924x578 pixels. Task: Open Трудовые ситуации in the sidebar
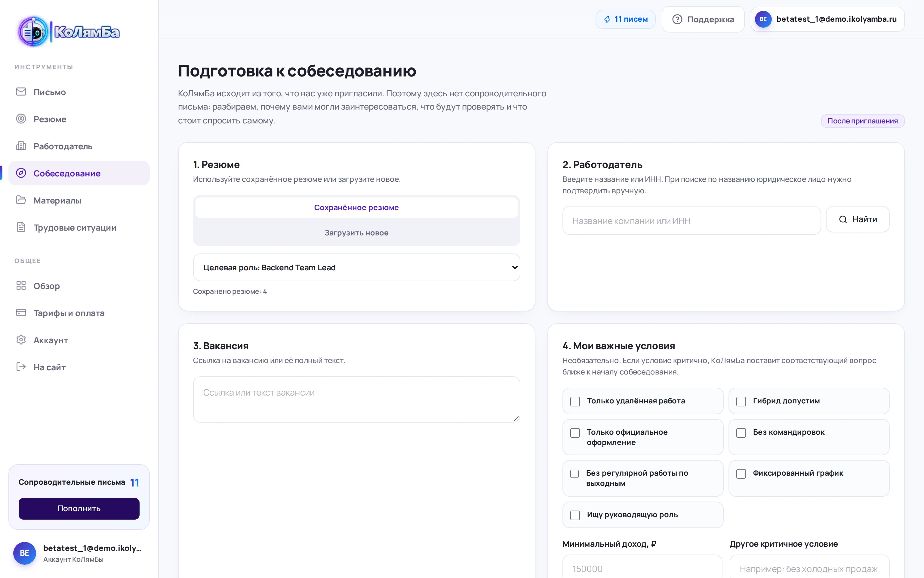79,228
